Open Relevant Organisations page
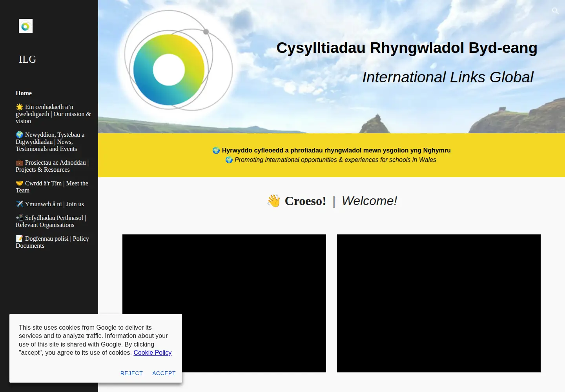 click(x=51, y=221)
